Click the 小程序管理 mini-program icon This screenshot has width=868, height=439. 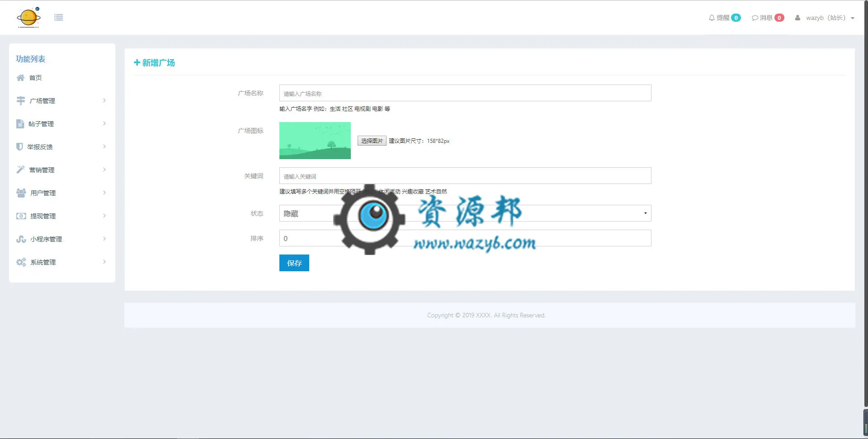click(21, 239)
